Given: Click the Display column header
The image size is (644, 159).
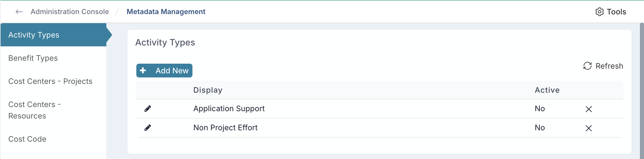Looking at the screenshot, I should point(208,90).
